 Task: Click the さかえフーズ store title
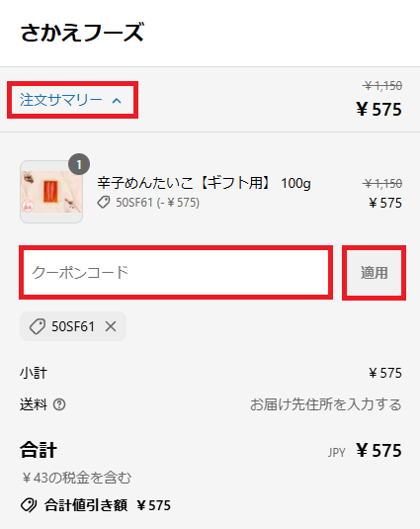(x=82, y=33)
